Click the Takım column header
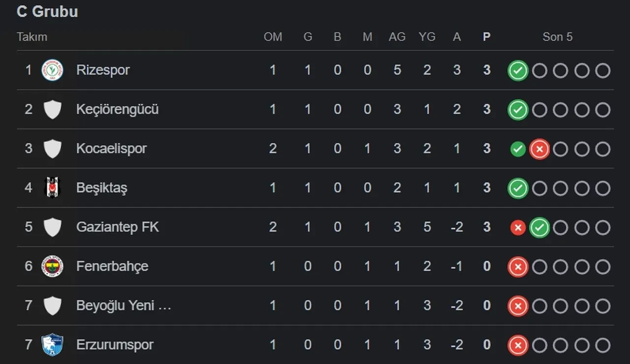630x364 pixels. 32,37
